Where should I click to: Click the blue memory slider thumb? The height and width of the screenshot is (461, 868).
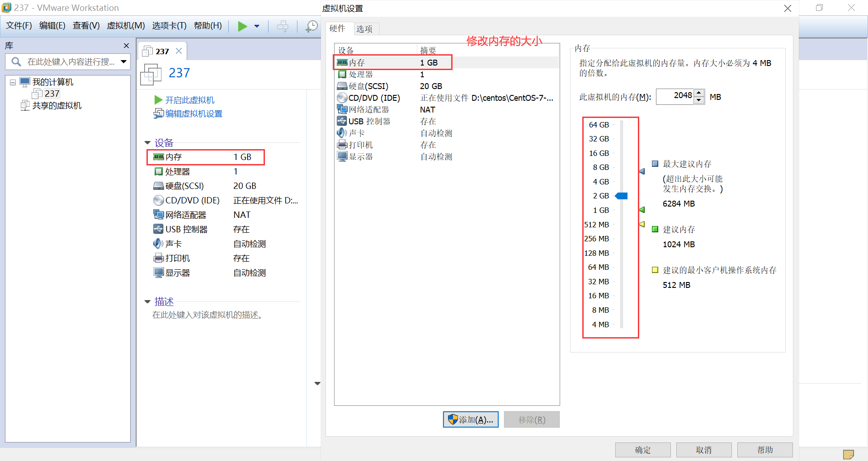pos(622,196)
